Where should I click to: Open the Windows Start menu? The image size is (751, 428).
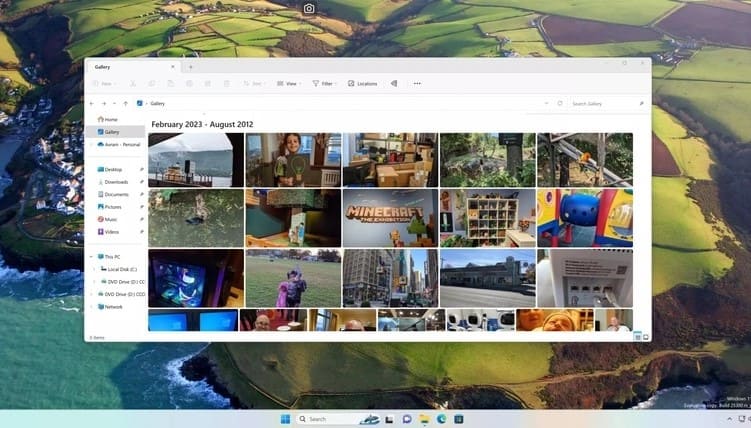[285, 419]
